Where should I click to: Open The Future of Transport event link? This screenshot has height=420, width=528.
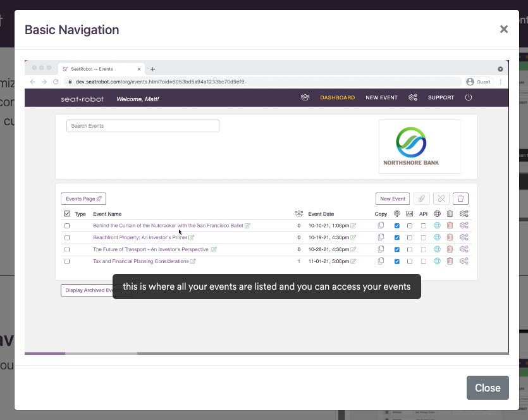150,249
